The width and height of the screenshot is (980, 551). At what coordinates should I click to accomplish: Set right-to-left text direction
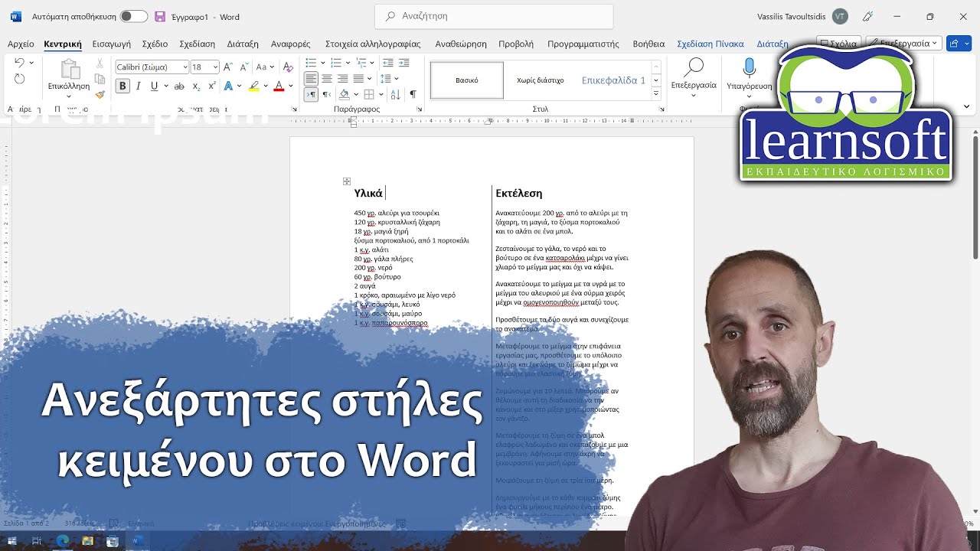pyautogui.click(x=327, y=95)
